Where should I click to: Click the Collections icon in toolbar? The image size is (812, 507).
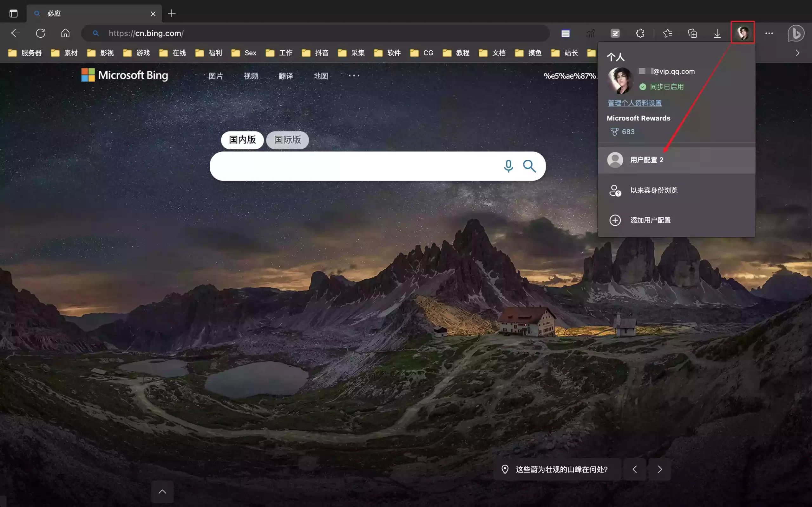[692, 33]
